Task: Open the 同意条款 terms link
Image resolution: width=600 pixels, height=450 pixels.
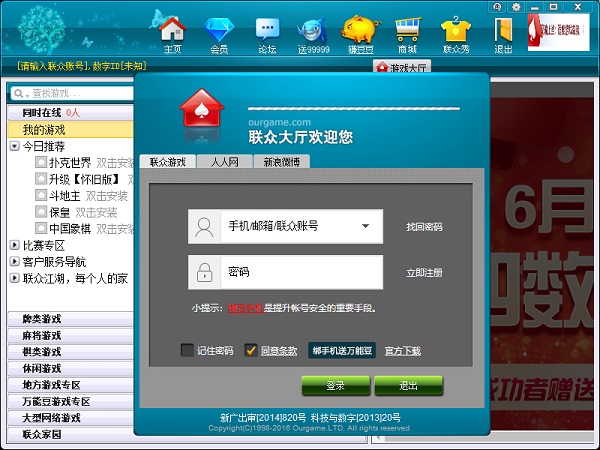Action: (279, 351)
